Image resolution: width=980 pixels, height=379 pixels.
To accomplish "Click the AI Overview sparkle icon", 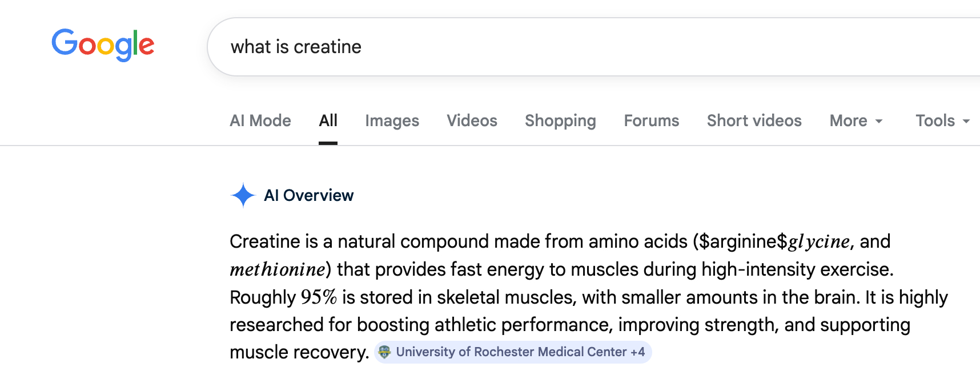I will pyautogui.click(x=243, y=195).
